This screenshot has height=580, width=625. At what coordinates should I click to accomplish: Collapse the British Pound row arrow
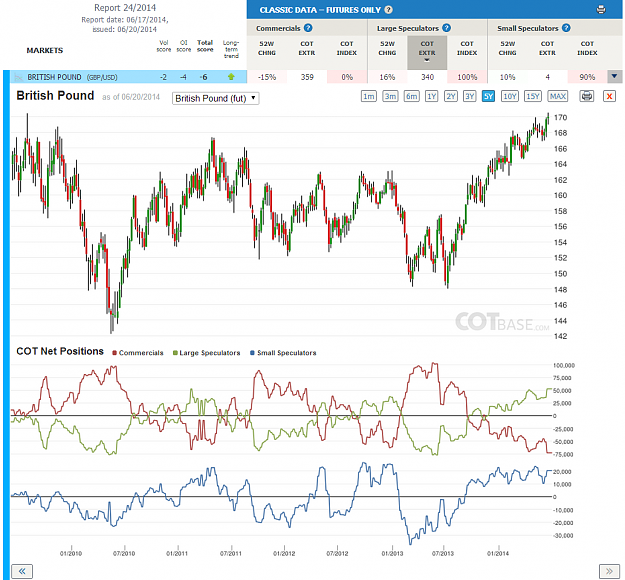(x=614, y=77)
